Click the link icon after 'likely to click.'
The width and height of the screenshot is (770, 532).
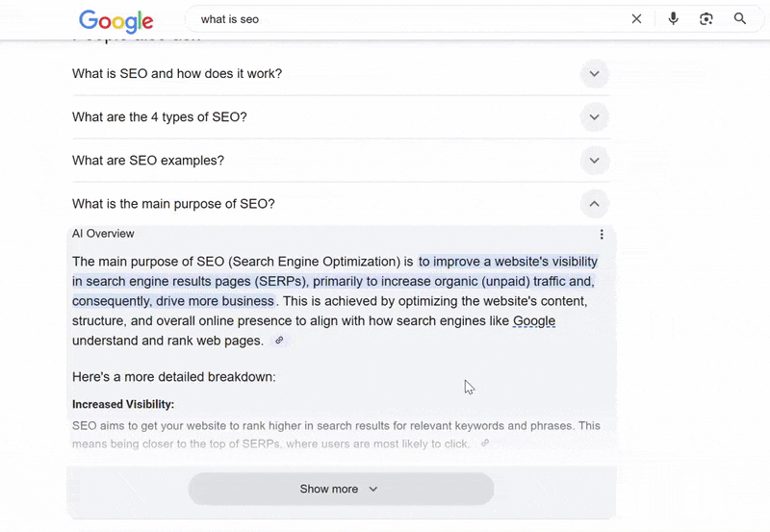click(485, 443)
